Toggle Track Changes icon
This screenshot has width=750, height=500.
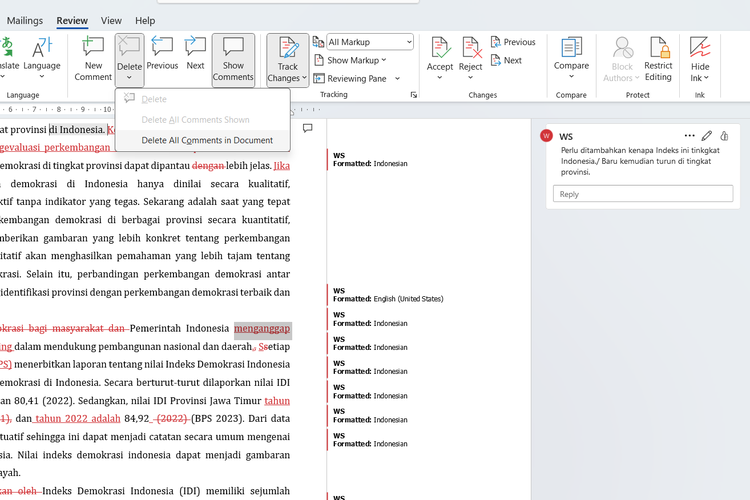tap(287, 48)
